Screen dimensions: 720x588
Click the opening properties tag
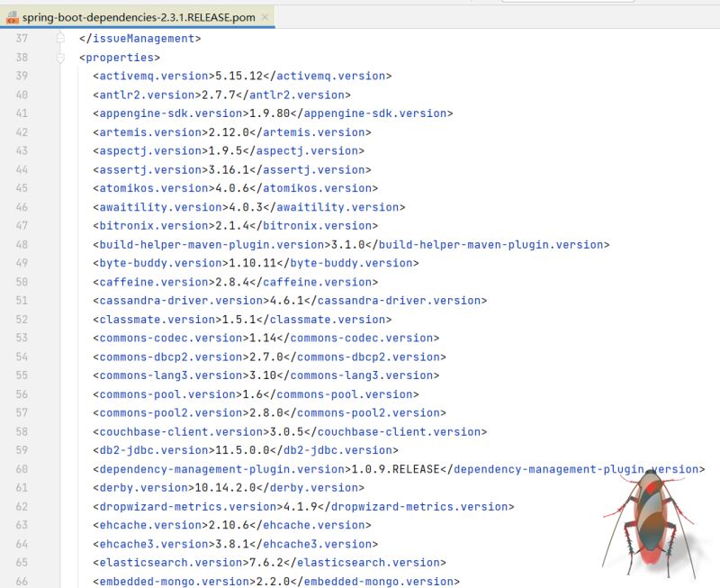point(120,58)
